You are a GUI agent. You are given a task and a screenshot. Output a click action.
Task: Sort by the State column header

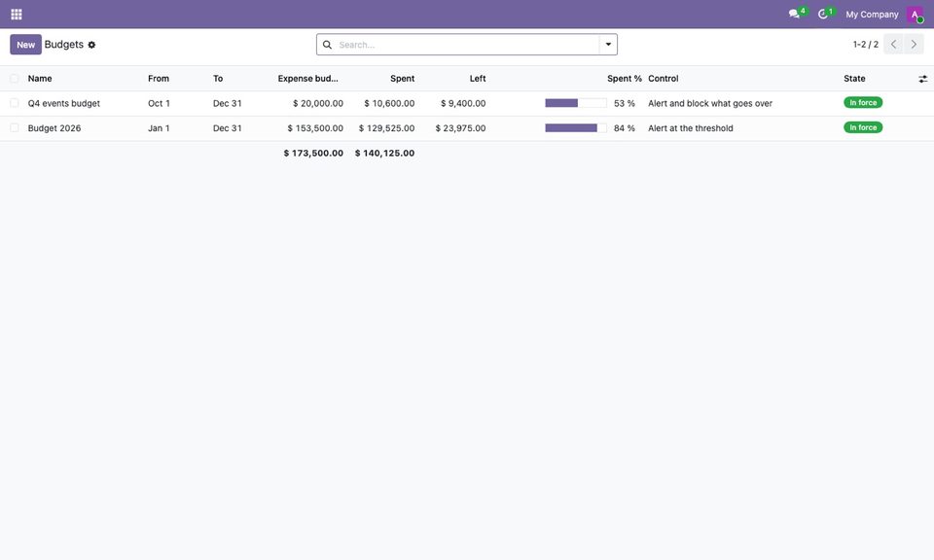(x=854, y=79)
